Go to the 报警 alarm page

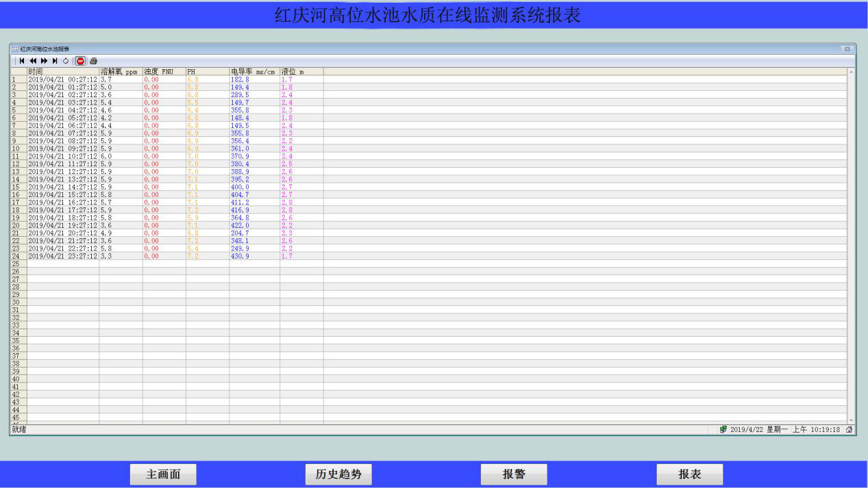pyautogui.click(x=514, y=474)
